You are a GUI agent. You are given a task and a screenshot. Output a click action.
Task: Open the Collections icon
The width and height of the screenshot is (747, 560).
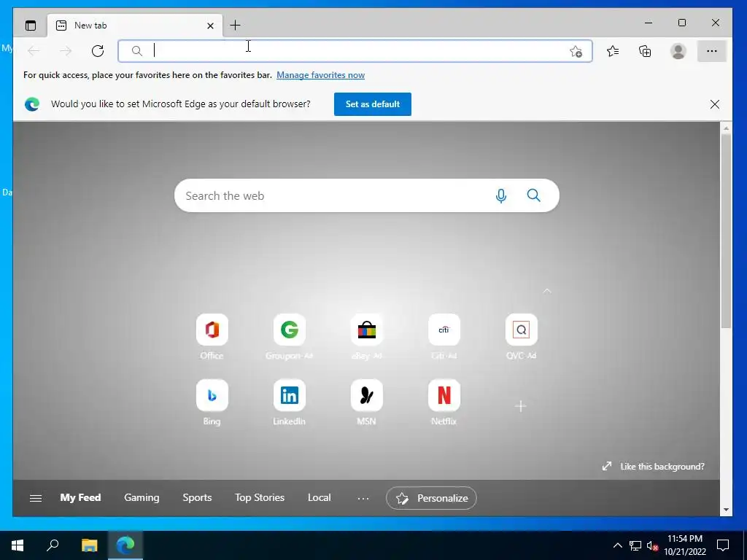645,51
